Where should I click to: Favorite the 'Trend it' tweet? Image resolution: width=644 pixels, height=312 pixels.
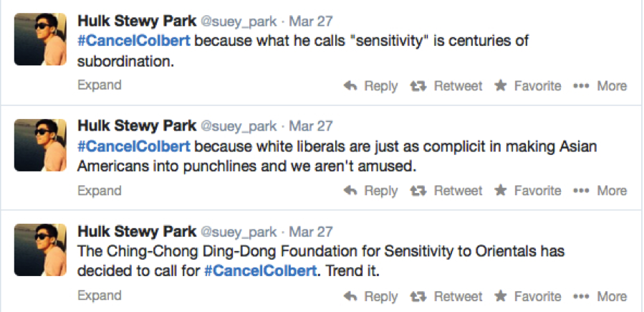[x=528, y=296]
